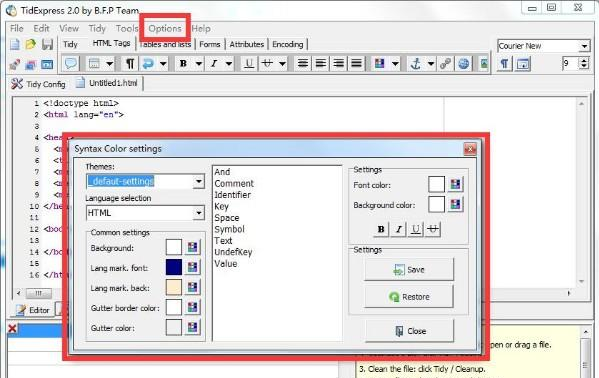Switch to the Encoding toolbar tab

click(x=288, y=44)
